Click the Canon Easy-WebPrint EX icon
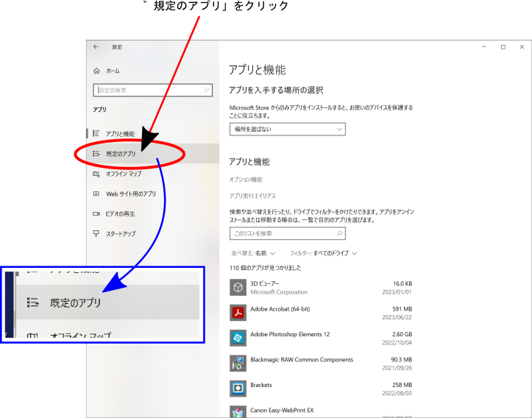Screen dimensions: 532x418 238,411
